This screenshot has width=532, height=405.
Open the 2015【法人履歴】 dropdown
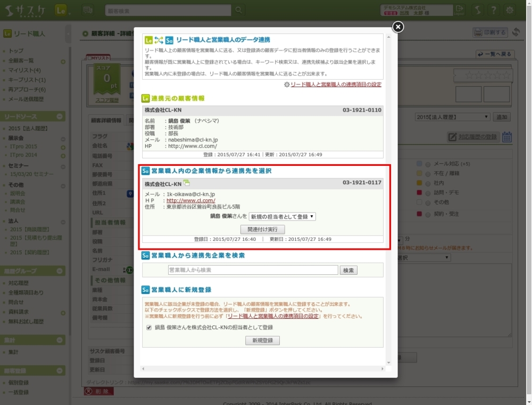point(452,117)
